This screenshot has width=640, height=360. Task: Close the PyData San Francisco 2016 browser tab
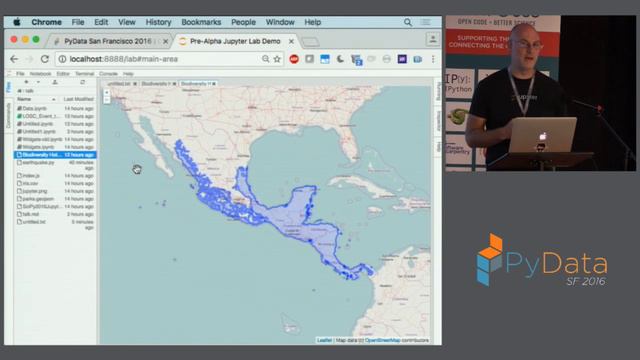point(165,41)
